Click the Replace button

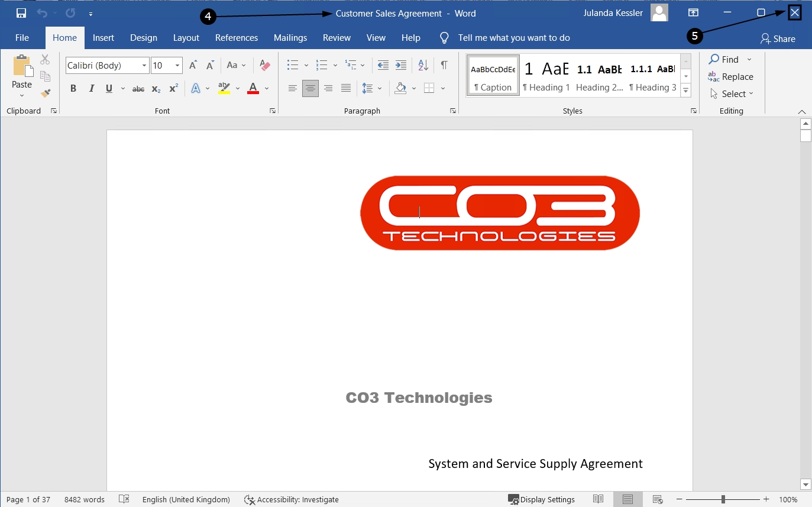[731, 77]
